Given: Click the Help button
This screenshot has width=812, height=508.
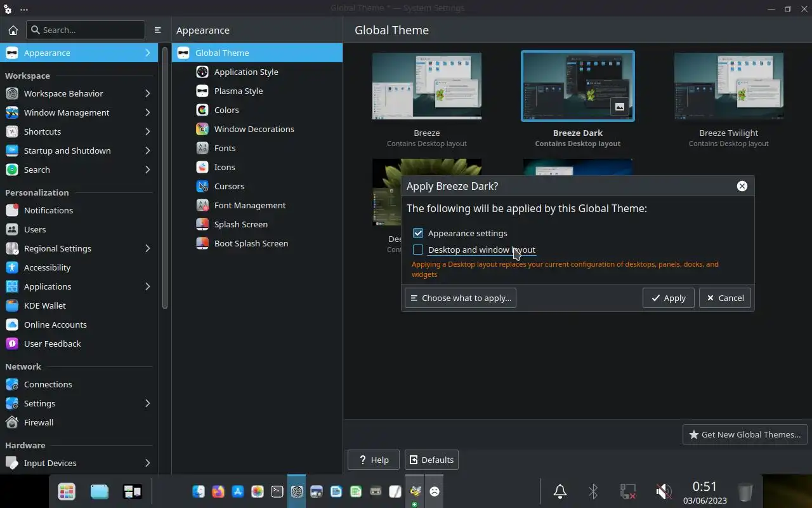Looking at the screenshot, I should click(x=373, y=460).
